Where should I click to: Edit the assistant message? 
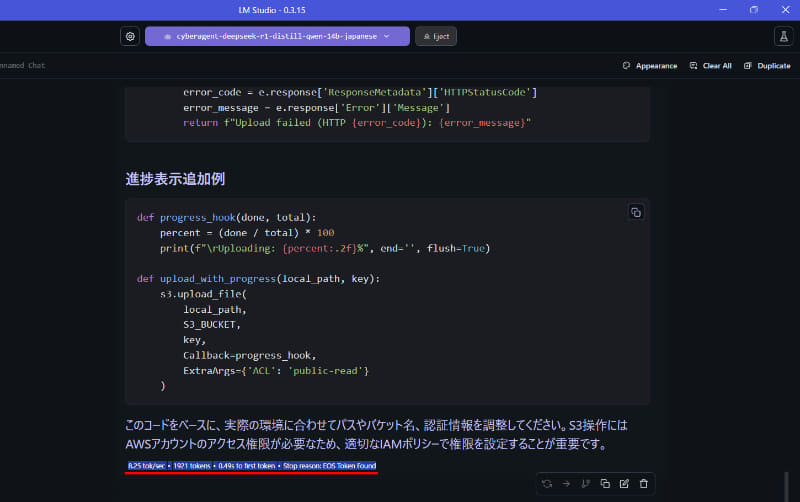[624, 484]
